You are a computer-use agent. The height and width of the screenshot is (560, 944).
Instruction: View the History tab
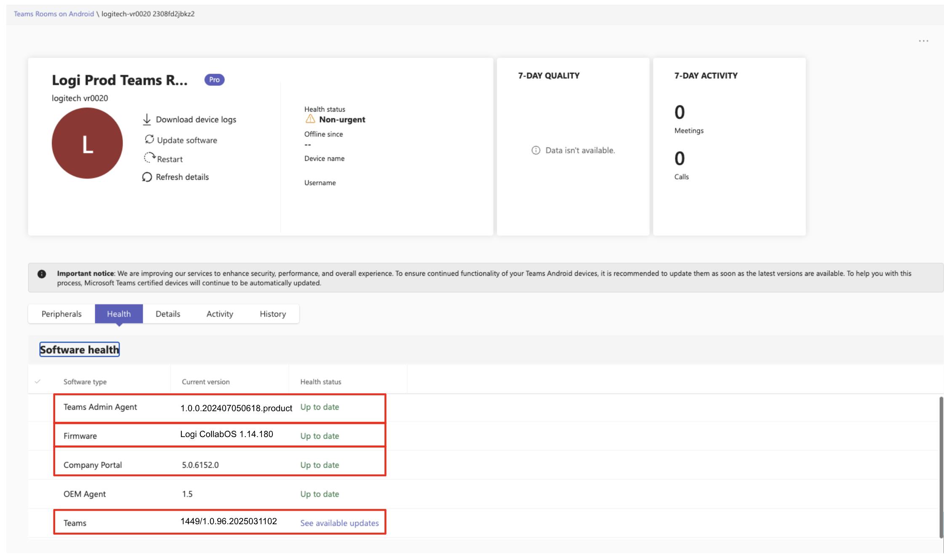(x=272, y=314)
